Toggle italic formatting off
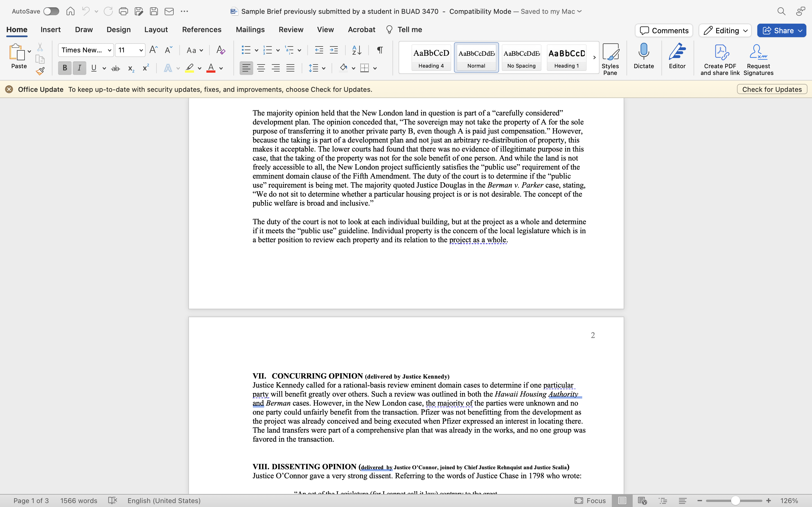This screenshot has width=812, height=507. click(x=79, y=68)
